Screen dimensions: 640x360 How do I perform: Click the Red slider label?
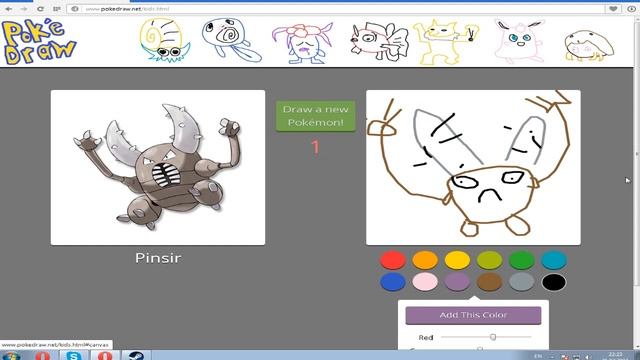click(x=426, y=338)
